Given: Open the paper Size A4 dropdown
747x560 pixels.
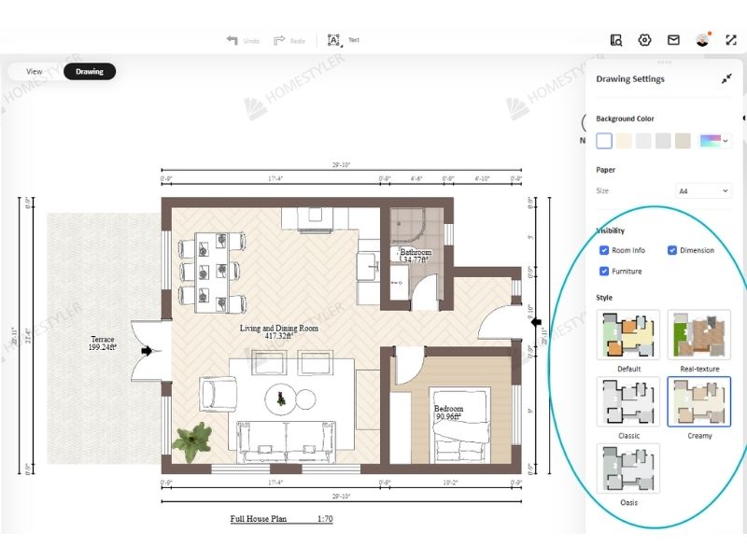Looking at the screenshot, I should click(x=703, y=190).
